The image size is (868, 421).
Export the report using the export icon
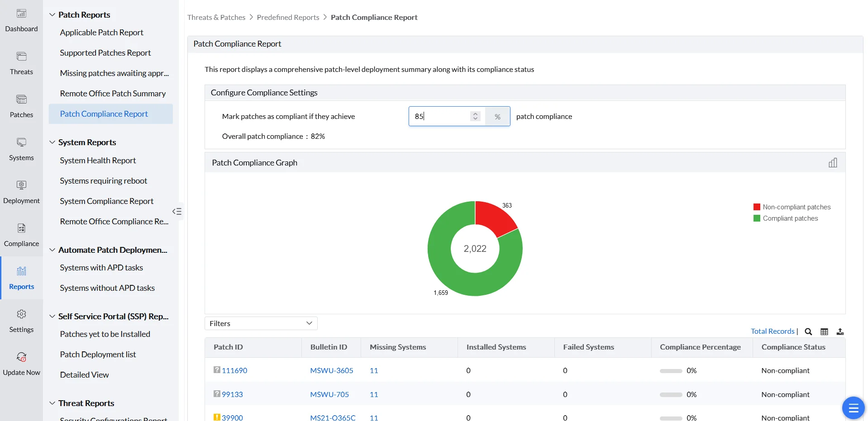coord(840,331)
